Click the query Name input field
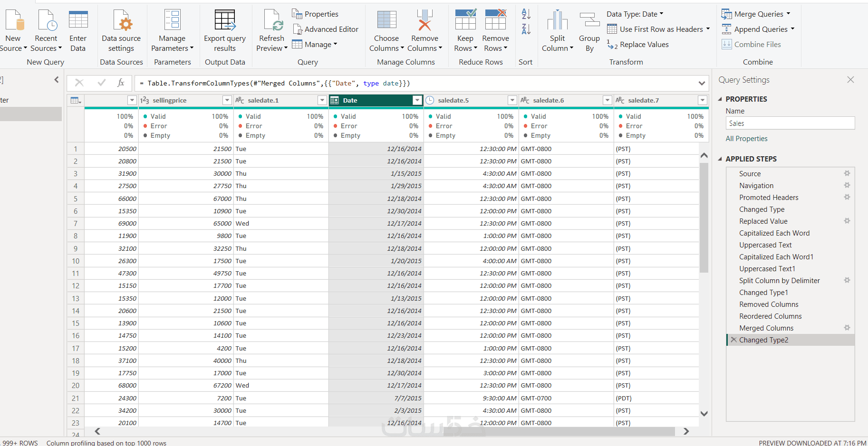 [x=790, y=123]
